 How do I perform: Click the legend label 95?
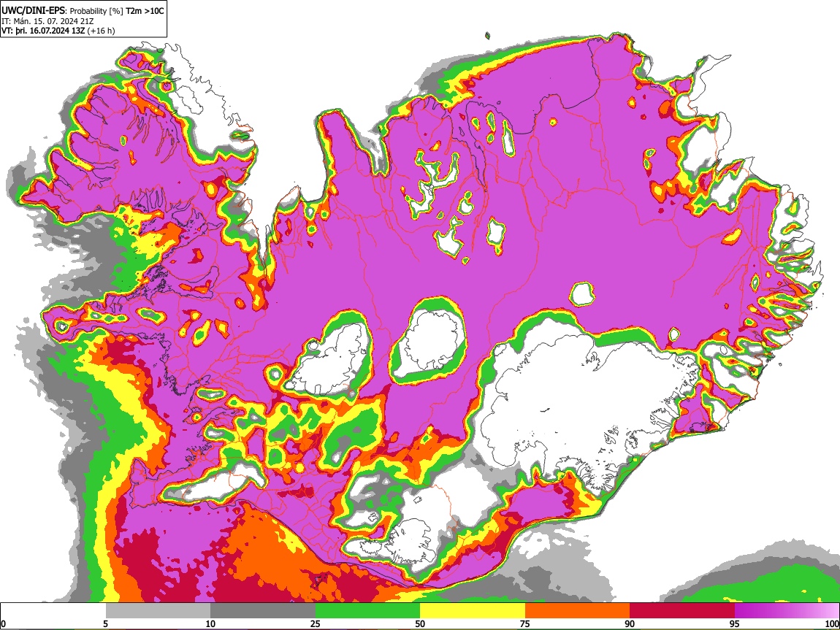click(x=735, y=623)
